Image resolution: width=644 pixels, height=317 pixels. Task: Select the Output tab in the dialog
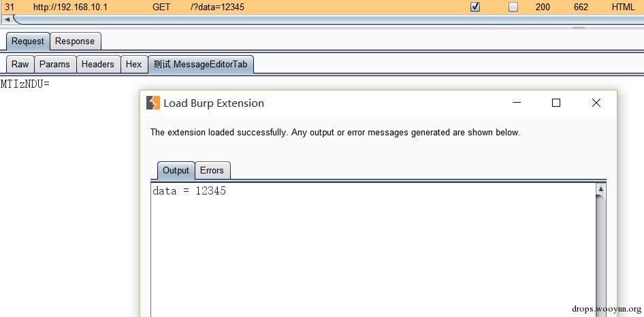point(176,171)
